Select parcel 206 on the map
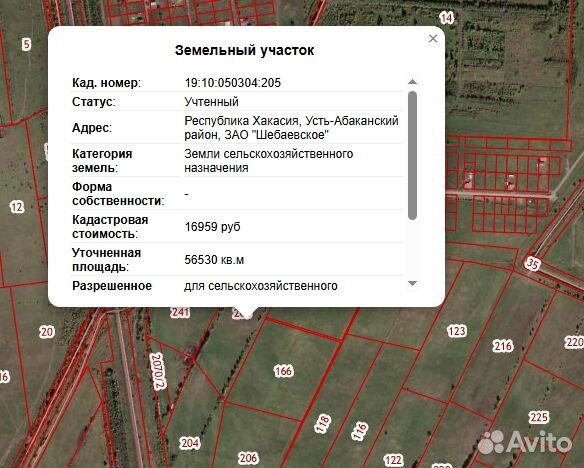The image size is (584, 468). coord(248,458)
